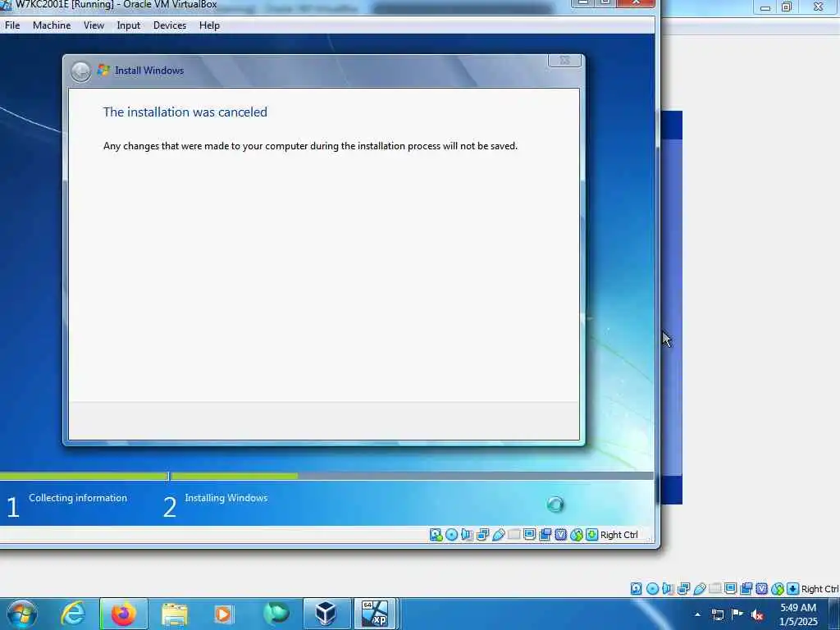
Task: Click the keyboard capture arrow in background VirtualBox window
Action: 793,589
